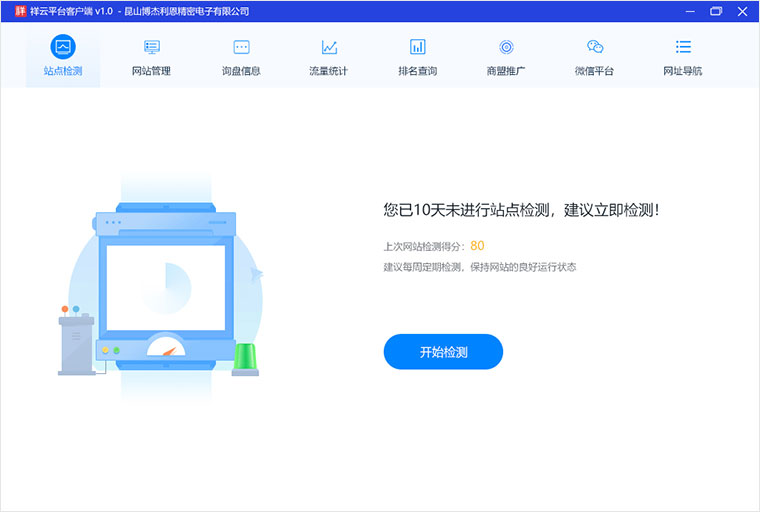Go to the 网址导航 tab label
The image size is (760, 512).
pos(683,71)
